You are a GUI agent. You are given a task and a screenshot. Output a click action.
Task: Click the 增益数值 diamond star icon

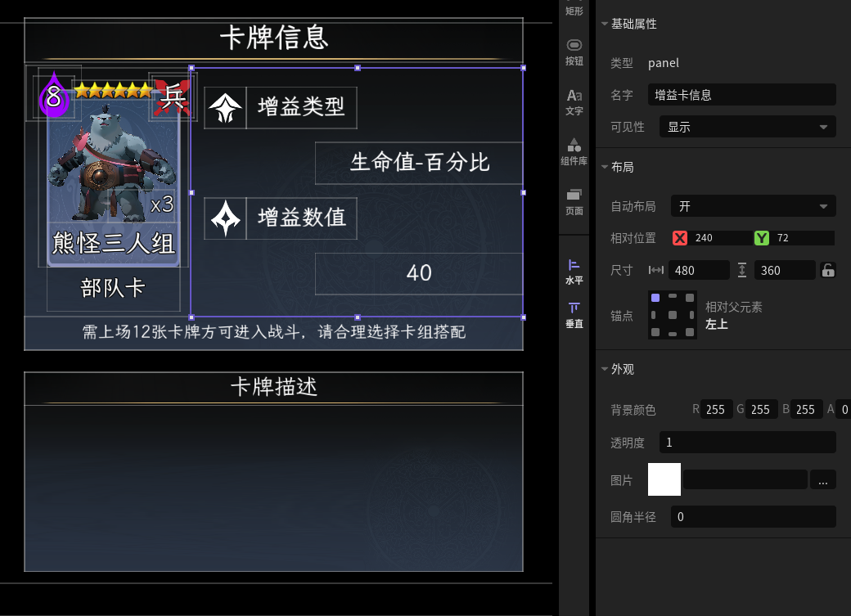point(225,218)
